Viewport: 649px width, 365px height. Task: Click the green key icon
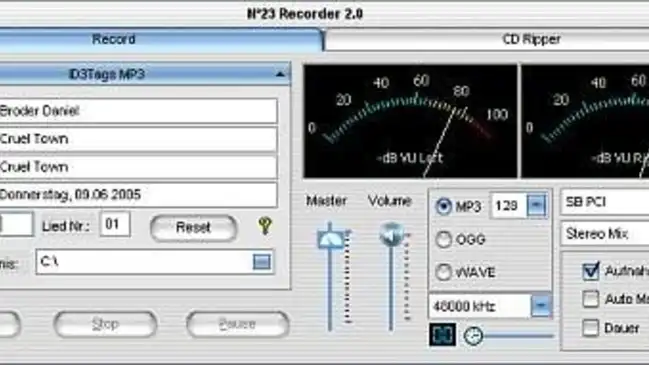(x=265, y=226)
